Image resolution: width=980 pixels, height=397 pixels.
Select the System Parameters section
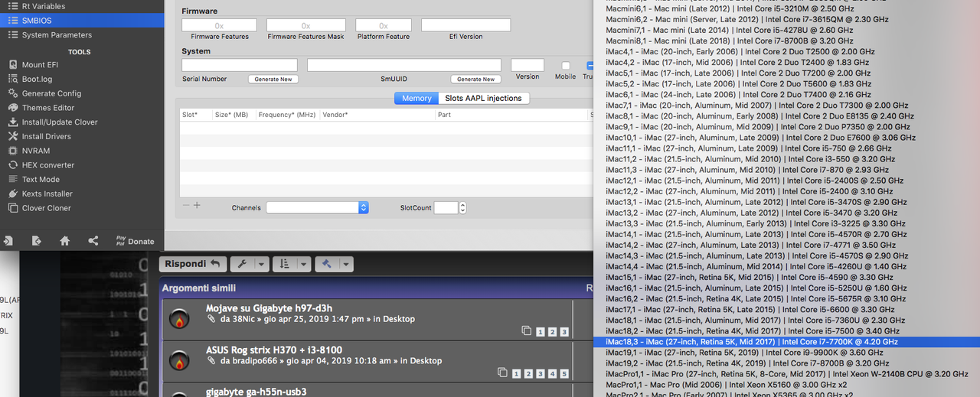click(82, 35)
